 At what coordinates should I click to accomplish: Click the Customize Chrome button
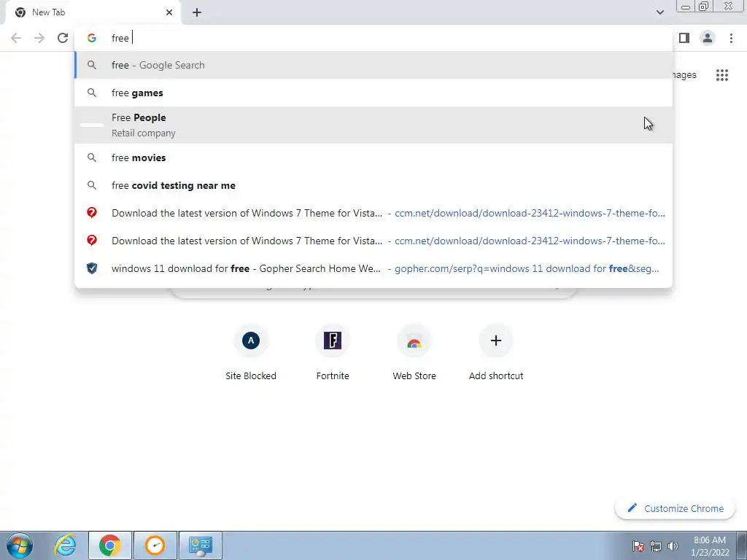[x=675, y=508]
